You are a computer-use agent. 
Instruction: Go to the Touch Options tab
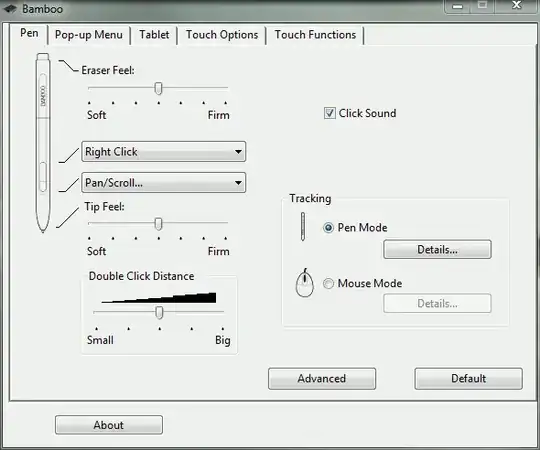222,35
